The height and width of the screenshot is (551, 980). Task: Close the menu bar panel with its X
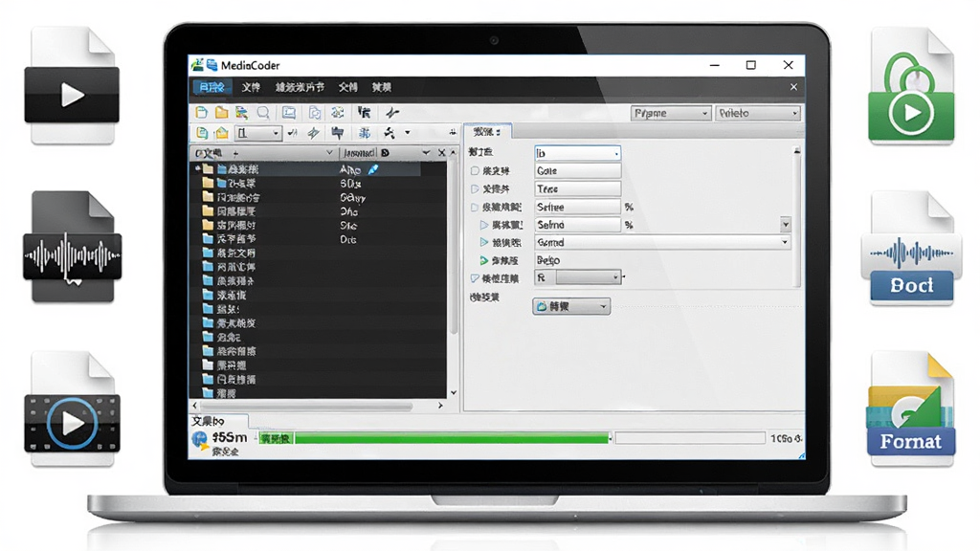[x=793, y=87]
